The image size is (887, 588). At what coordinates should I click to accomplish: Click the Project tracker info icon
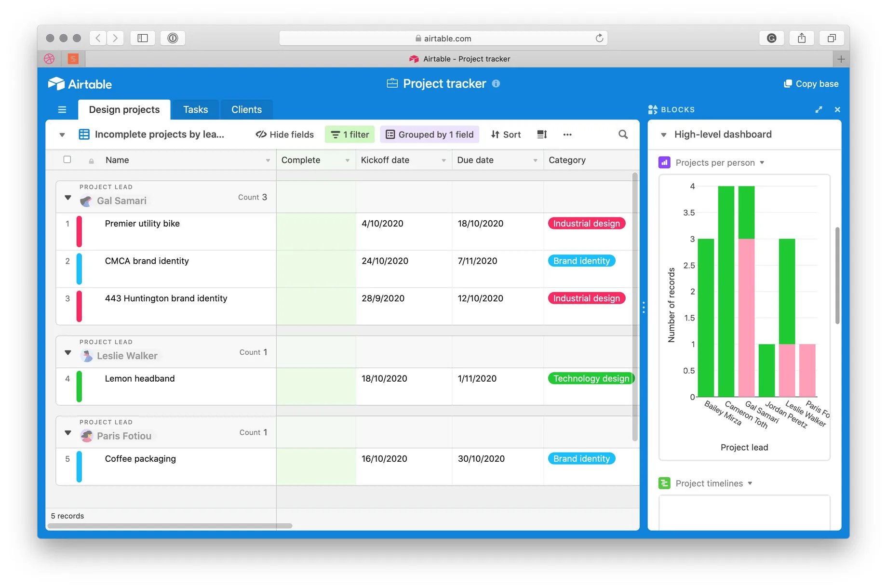[x=496, y=84]
